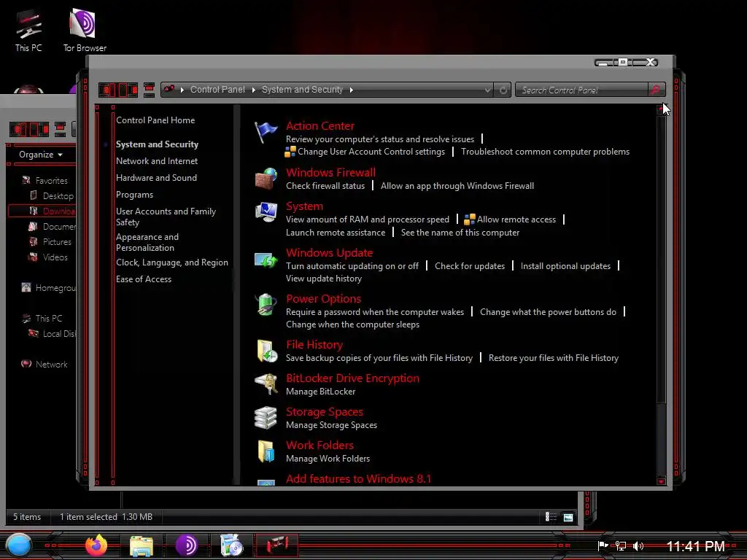Click the Control Panel address bar root icon
Viewport: 747px width, 560px height.
(x=169, y=89)
